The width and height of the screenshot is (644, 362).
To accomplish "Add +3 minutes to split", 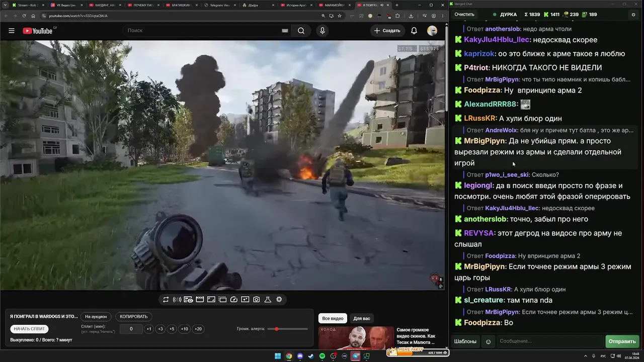I will click(x=160, y=329).
